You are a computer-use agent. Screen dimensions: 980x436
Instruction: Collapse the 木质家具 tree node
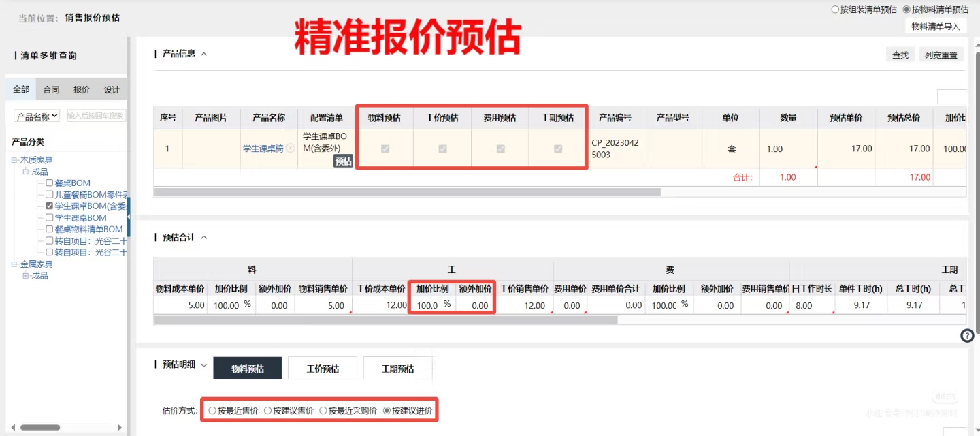pyautogui.click(x=14, y=160)
